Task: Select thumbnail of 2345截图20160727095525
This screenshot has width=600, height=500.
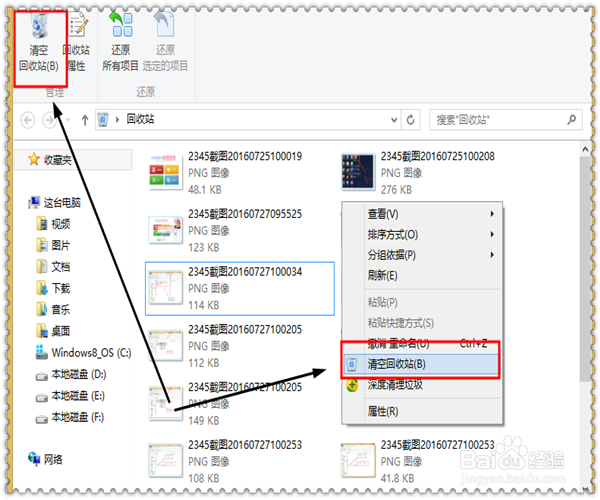Action: click(x=165, y=230)
